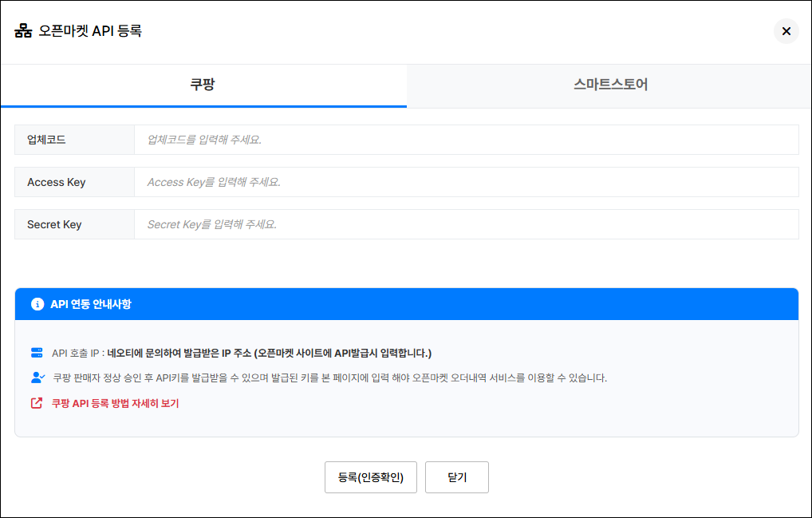The width and height of the screenshot is (812, 518).
Task: Click the 오픈마켓 API 등록 title text
Action: tap(90, 31)
